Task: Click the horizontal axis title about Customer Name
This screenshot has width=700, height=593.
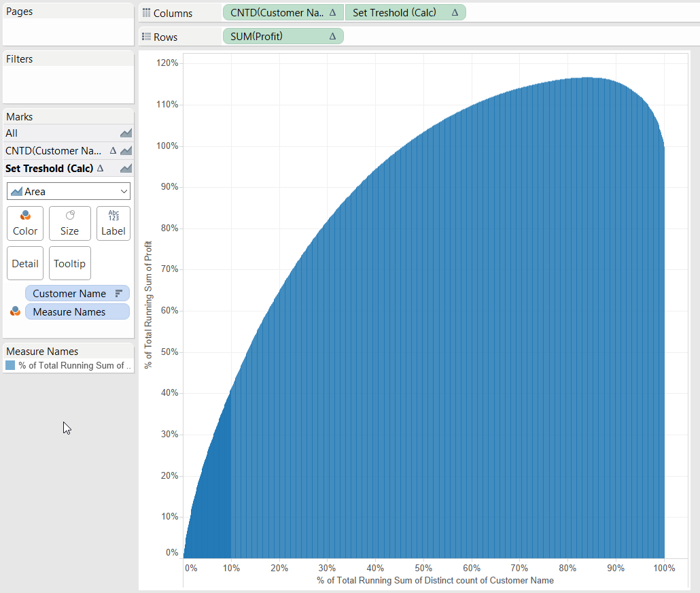Action: point(435,580)
